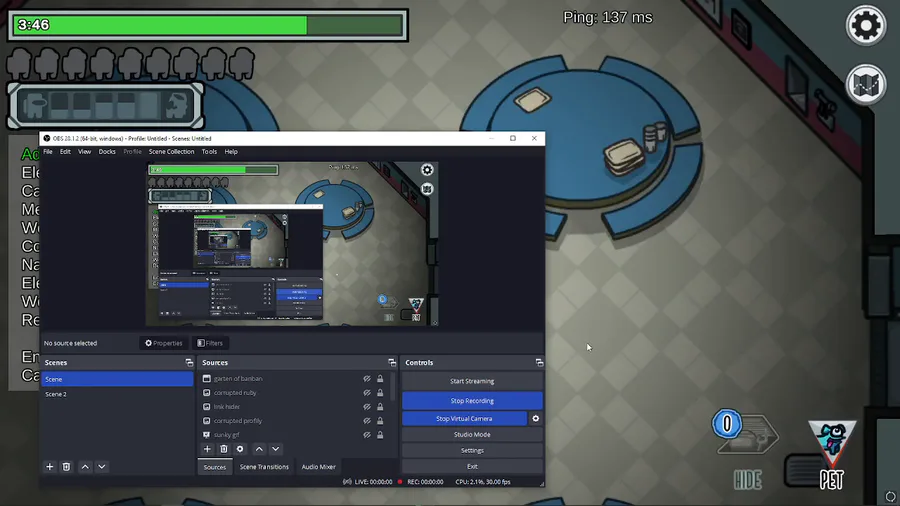This screenshot has width=900, height=506.
Task: Open the game settings gear icon
Action: pyautogui.click(x=866, y=25)
